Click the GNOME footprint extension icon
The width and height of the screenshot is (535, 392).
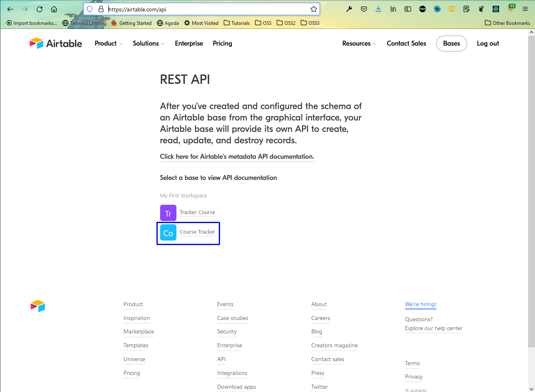[481, 9]
